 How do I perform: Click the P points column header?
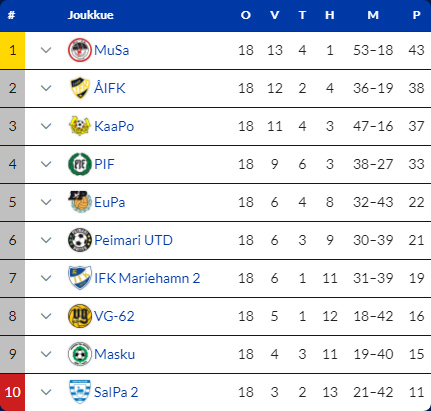tap(416, 15)
